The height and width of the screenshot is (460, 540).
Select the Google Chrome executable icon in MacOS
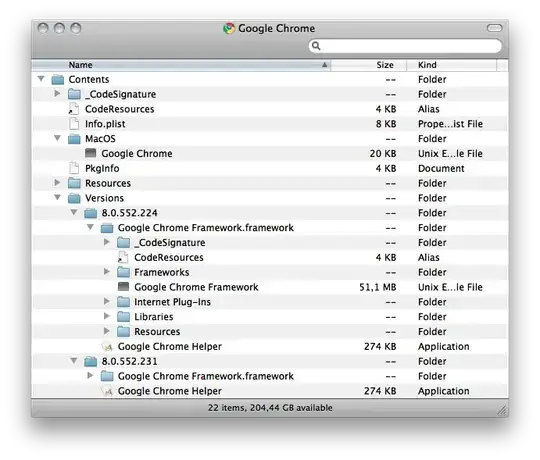pyautogui.click(x=91, y=153)
